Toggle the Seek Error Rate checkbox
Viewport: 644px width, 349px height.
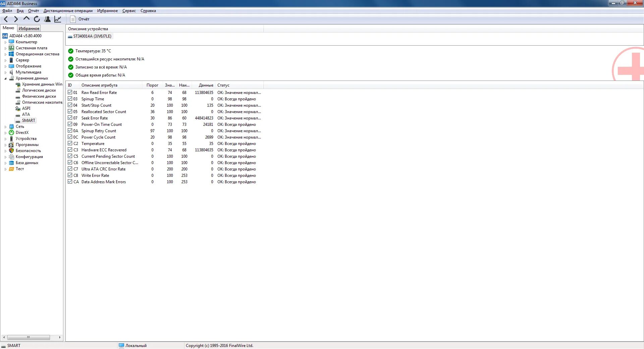pyautogui.click(x=70, y=118)
